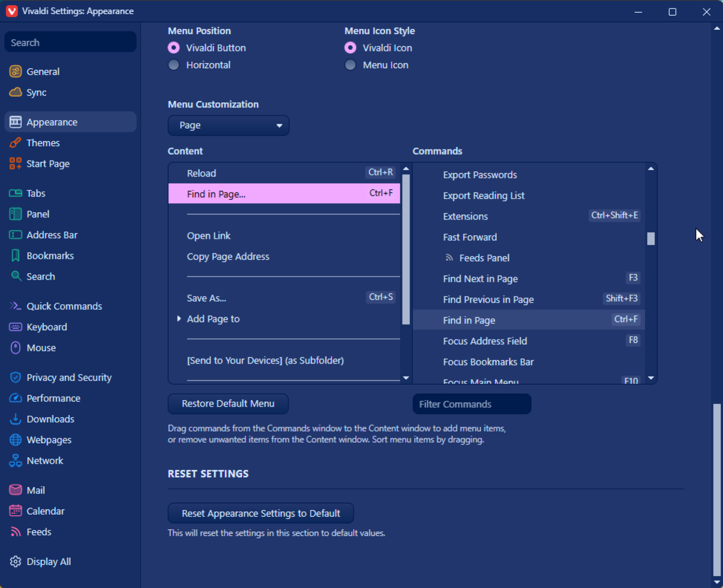Choose Focus Address Field command

[529, 341]
